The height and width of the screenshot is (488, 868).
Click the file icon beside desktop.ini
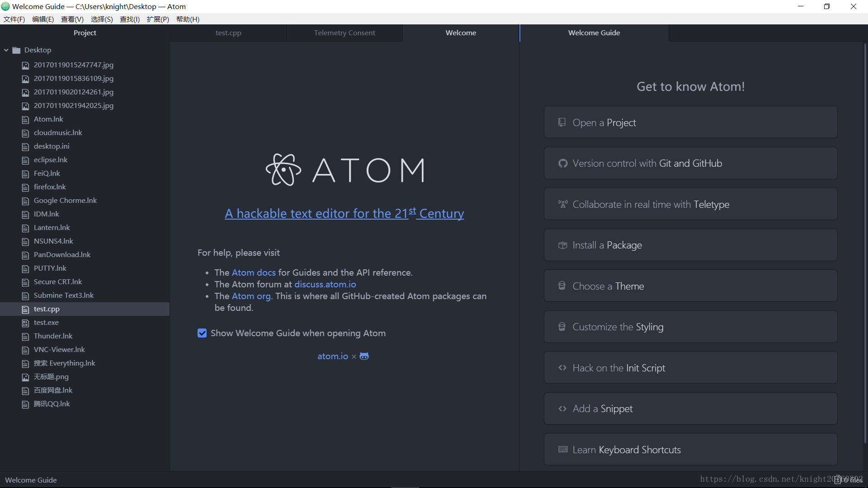coord(25,147)
